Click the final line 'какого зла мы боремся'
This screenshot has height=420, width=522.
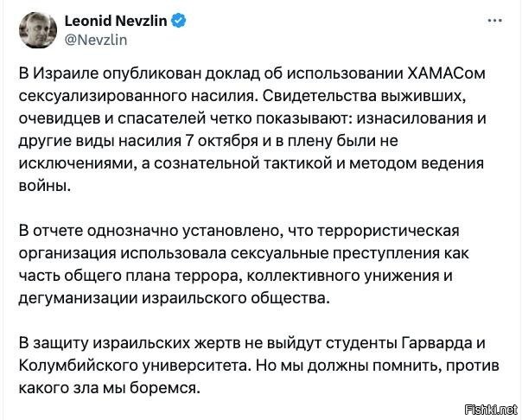[x=110, y=388]
